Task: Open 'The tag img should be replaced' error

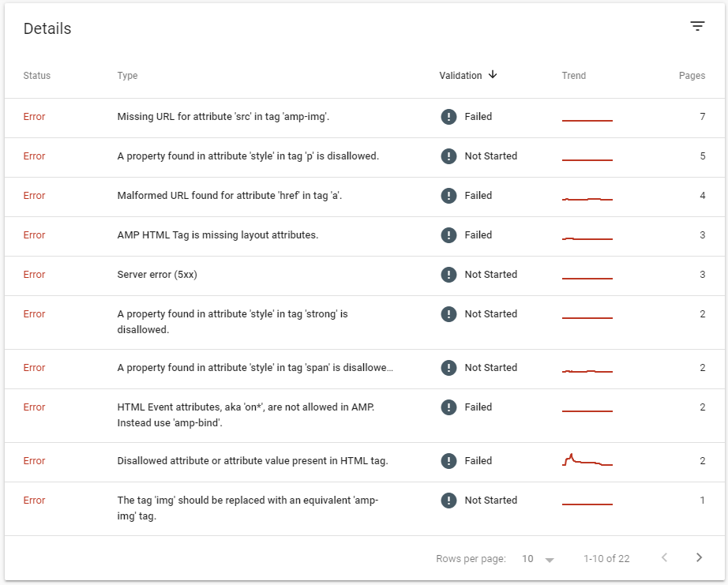Action: pos(247,508)
